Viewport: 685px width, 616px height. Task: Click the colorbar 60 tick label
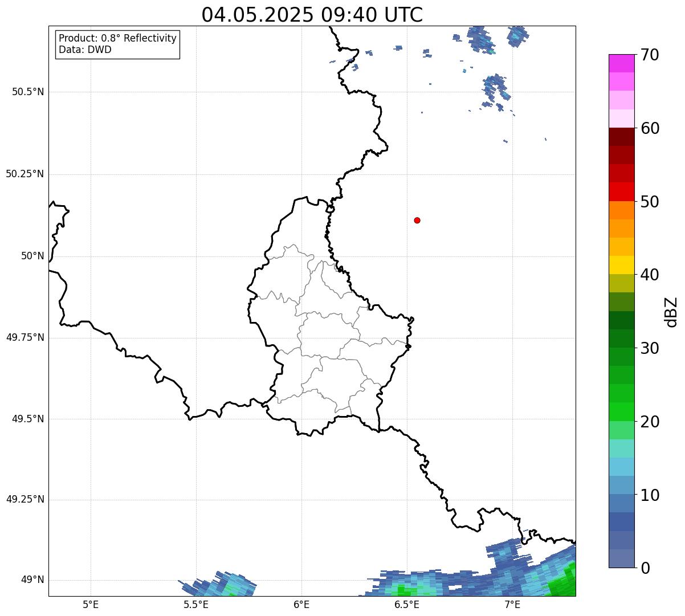point(650,128)
